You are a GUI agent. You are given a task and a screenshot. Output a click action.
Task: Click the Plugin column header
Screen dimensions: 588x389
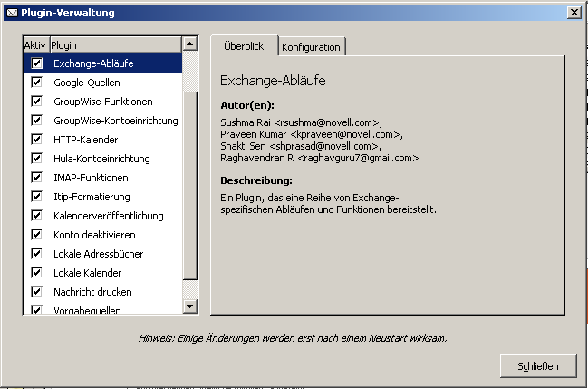(113, 44)
